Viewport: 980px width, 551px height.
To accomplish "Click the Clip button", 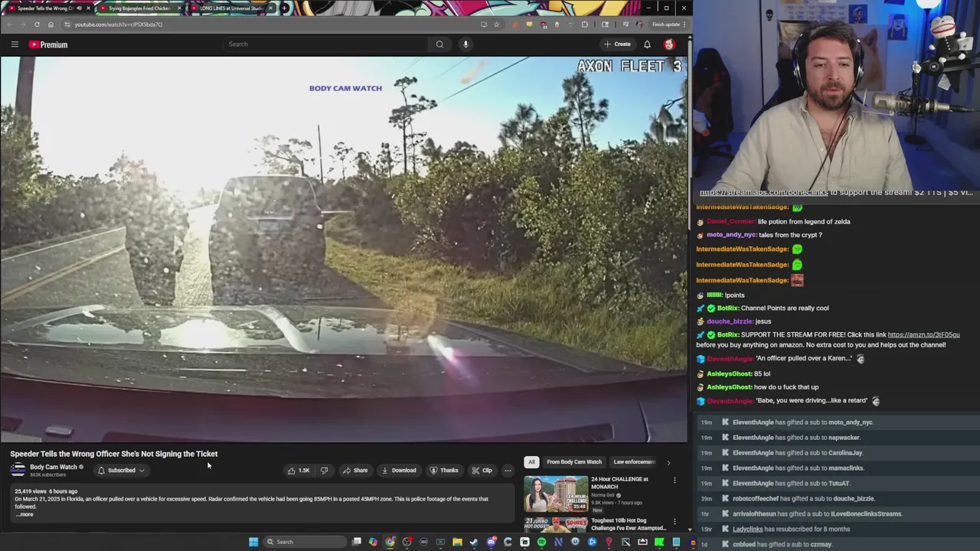I will click(x=482, y=471).
